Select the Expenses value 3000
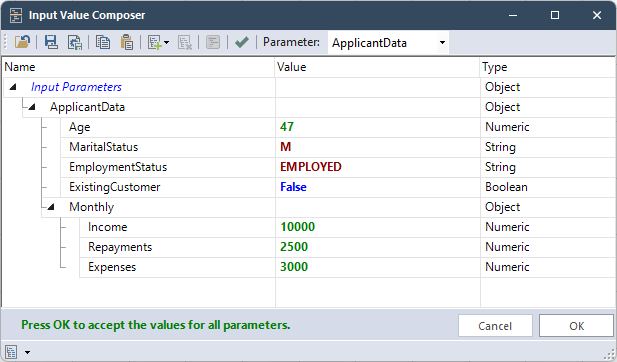 294,267
